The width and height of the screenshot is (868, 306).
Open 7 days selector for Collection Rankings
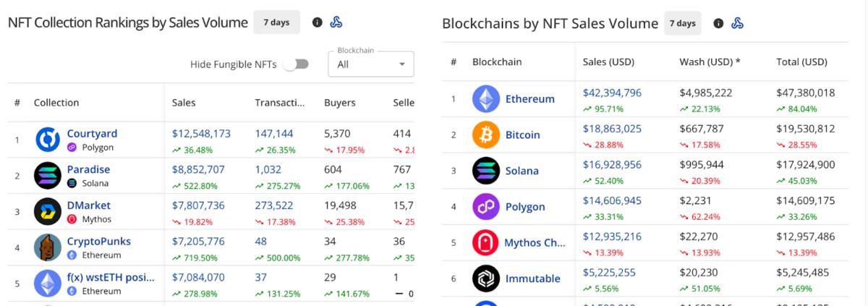pos(276,22)
